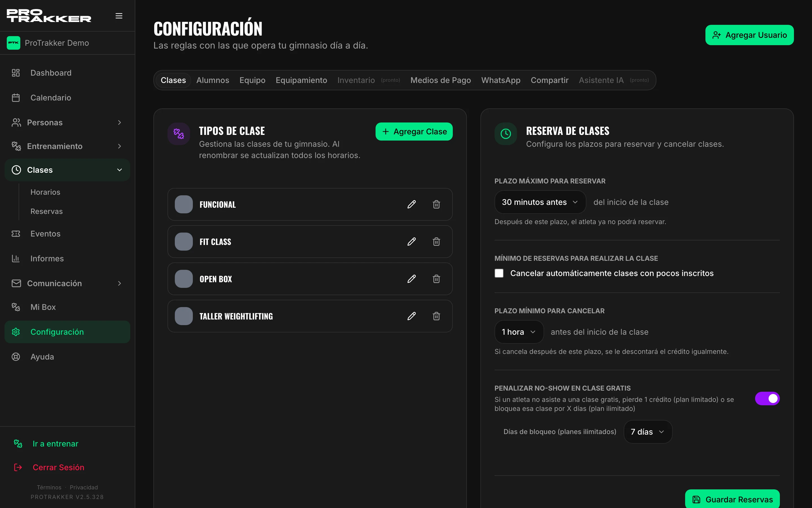Open the WhatsApp tab
Image resolution: width=812 pixels, height=508 pixels.
501,80
